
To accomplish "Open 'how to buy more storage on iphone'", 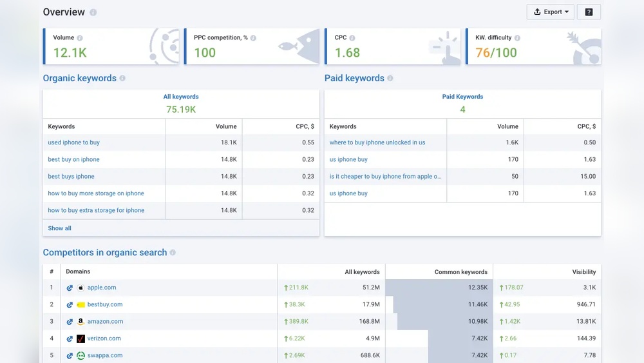I will 96,193.
